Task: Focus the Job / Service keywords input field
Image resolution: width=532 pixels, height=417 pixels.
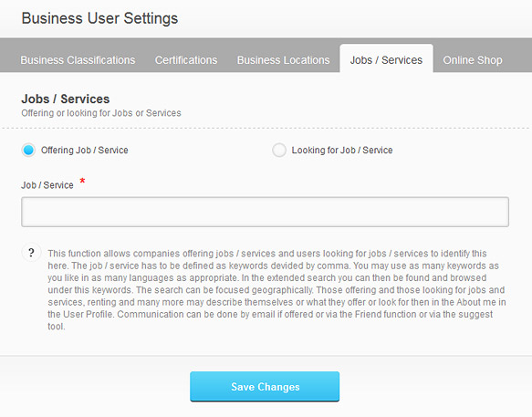Action: coord(265,212)
